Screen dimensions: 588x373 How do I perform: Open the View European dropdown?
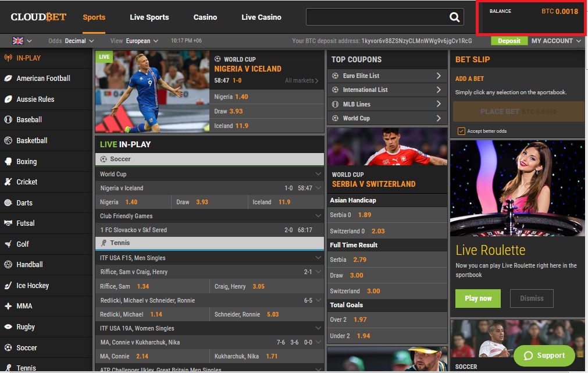coord(134,41)
